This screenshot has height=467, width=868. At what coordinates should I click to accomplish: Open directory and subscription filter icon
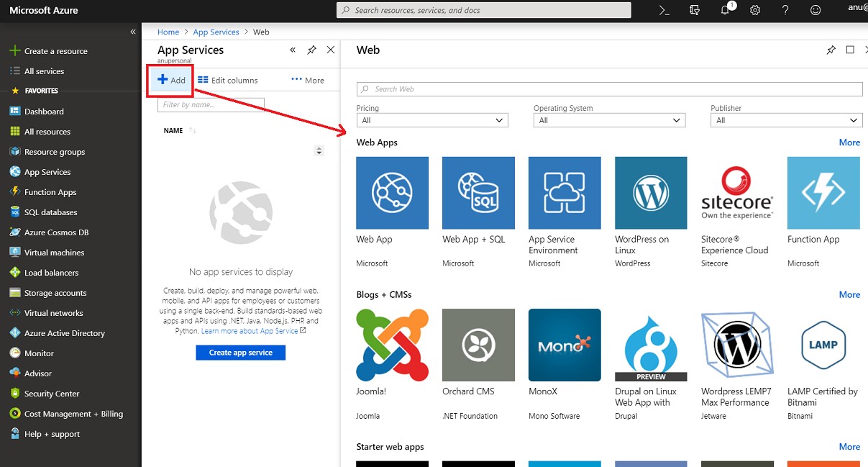[695, 10]
